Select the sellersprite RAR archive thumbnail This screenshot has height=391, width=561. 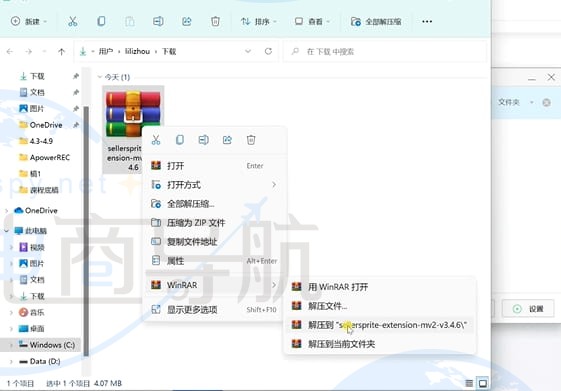[133, 113]
